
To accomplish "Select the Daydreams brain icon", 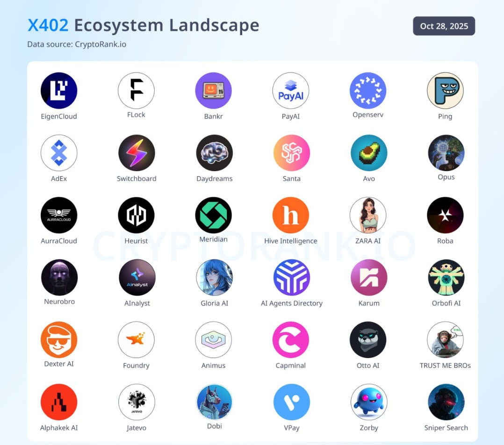I will pos(215,153).
